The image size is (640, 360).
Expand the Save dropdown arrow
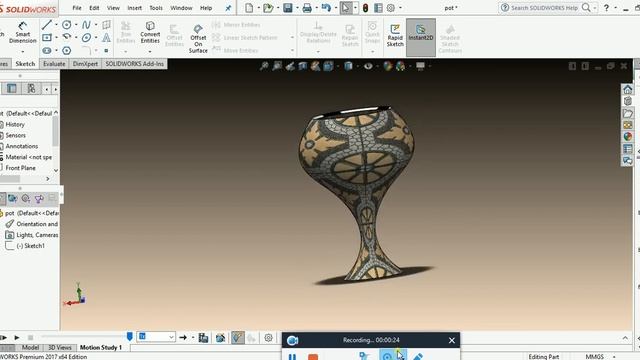point(297,8)
